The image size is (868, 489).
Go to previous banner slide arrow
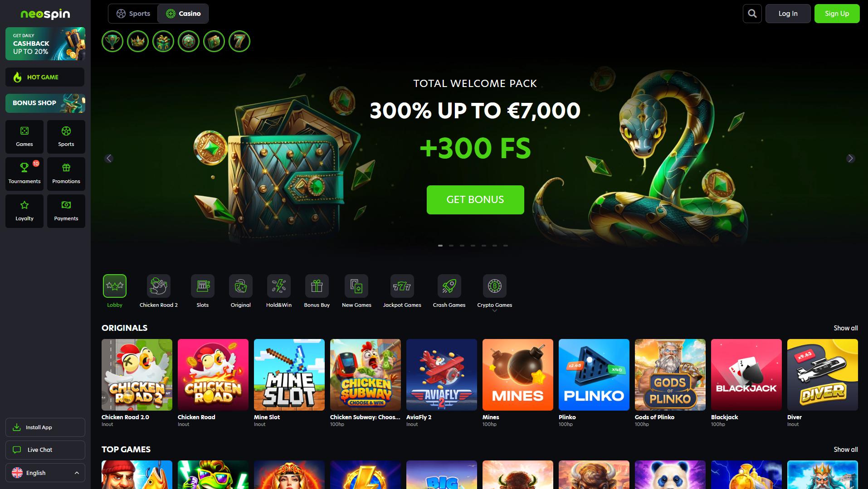(x=109, y=158)
